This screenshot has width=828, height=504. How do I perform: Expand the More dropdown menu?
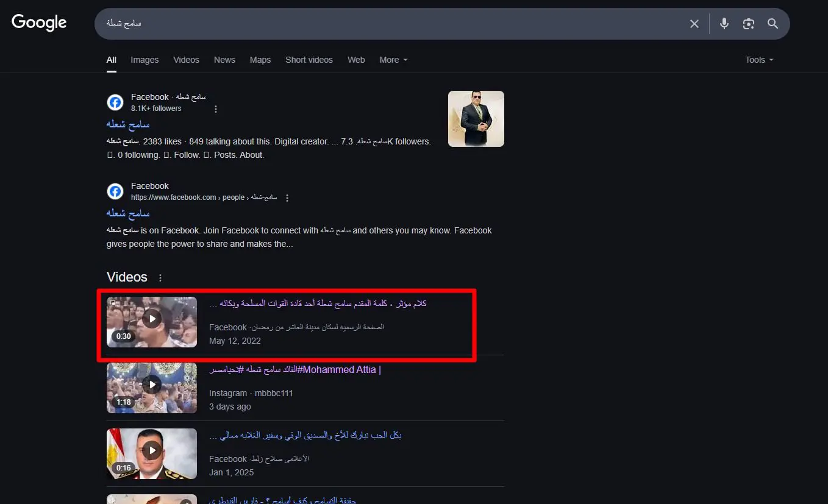pyautogui.click(x=393, y=60)
